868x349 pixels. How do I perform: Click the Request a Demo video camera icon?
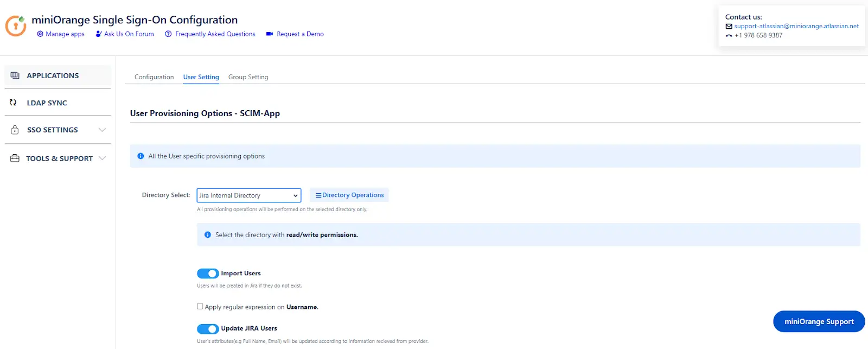[x=270, y=34]
